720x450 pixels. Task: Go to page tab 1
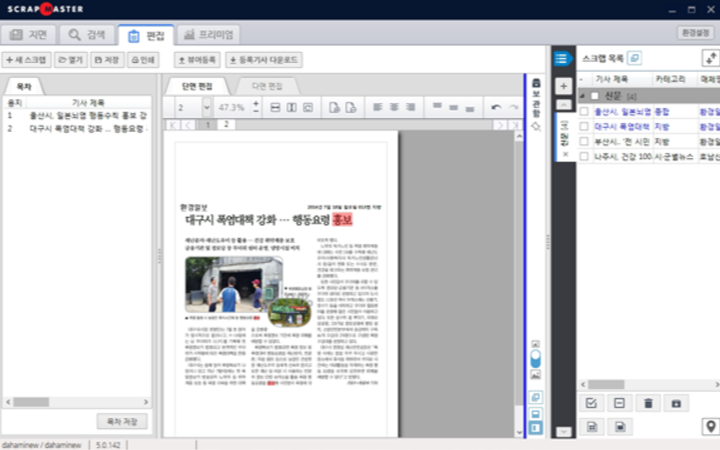coord(208,125)
